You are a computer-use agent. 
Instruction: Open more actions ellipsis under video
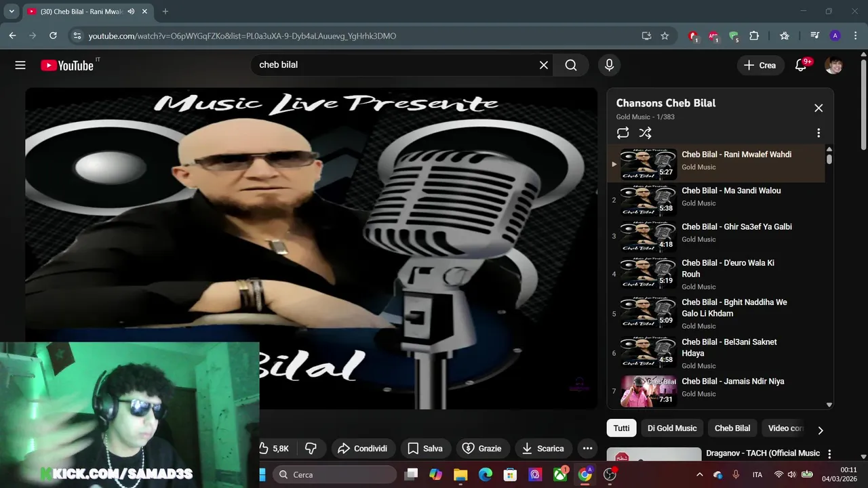click(587, 448)
